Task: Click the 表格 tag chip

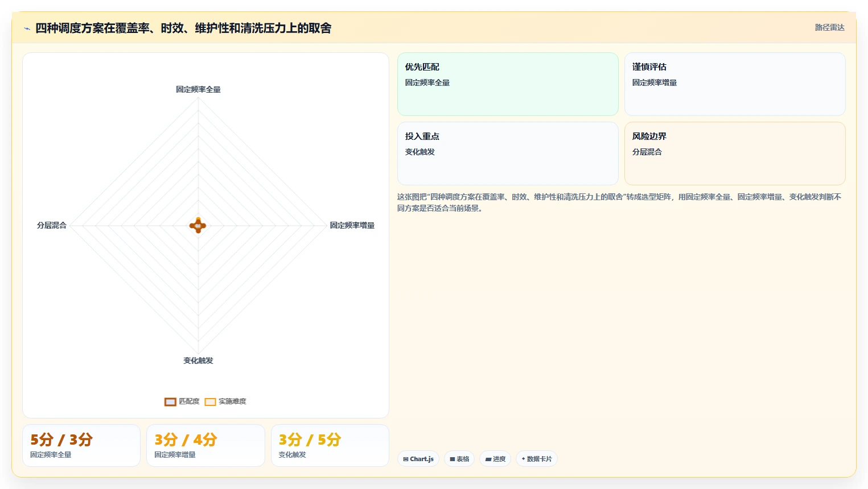Action: point(459,459)
